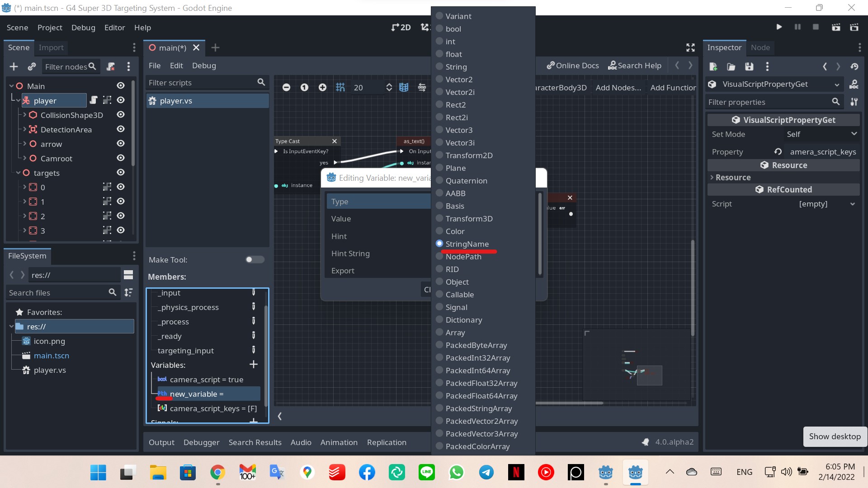Open the Debug menu in the menu bar
Viewport: 868px width, 488px height.
point(83,28)
